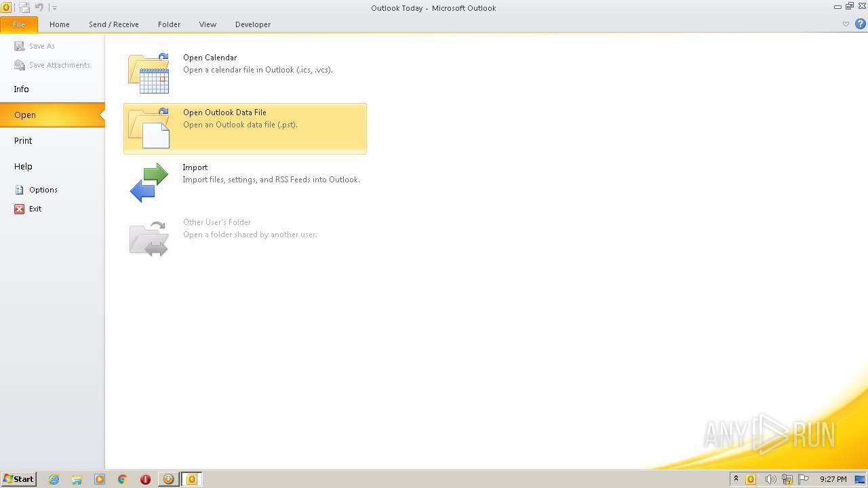
Task: Click the Undo icon in quick access toolbar
Action: click(39, 7)
